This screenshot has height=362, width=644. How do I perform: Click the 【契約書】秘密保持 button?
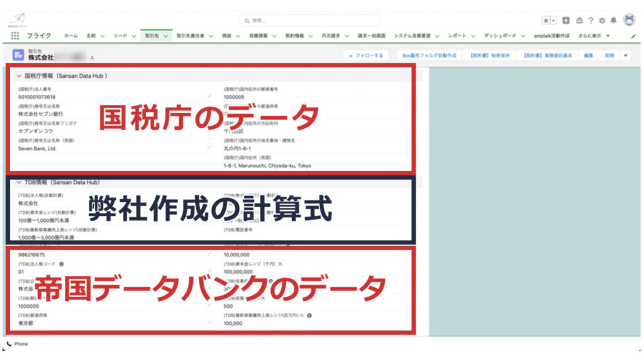pos(489,55)
